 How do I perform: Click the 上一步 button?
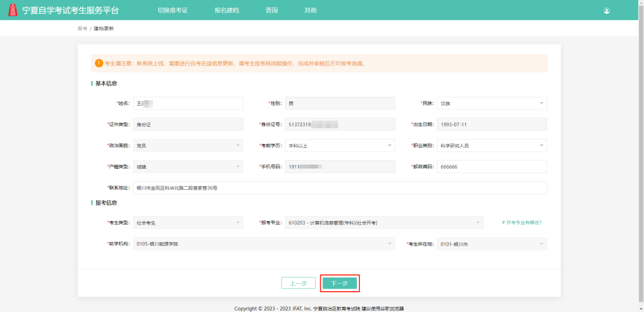click(298, 283)
